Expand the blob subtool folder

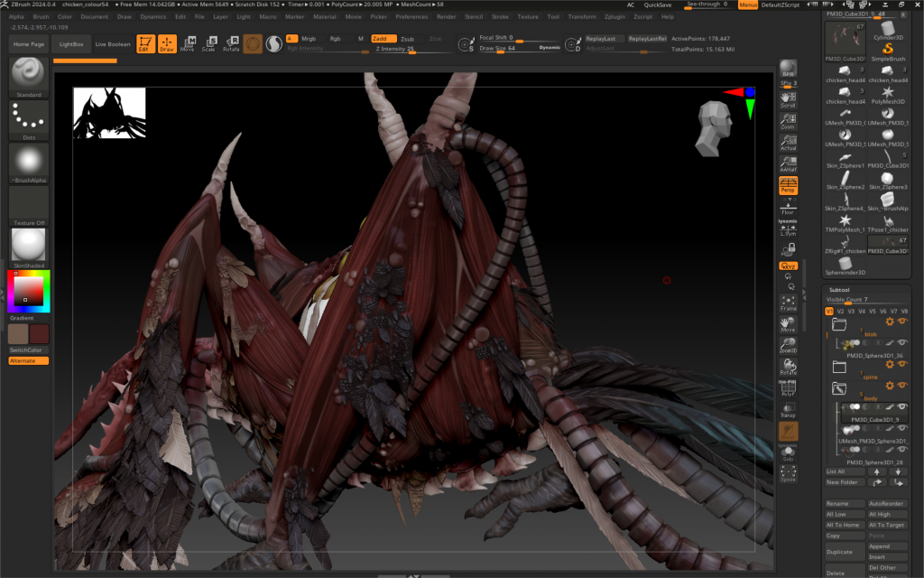(839, 323)
